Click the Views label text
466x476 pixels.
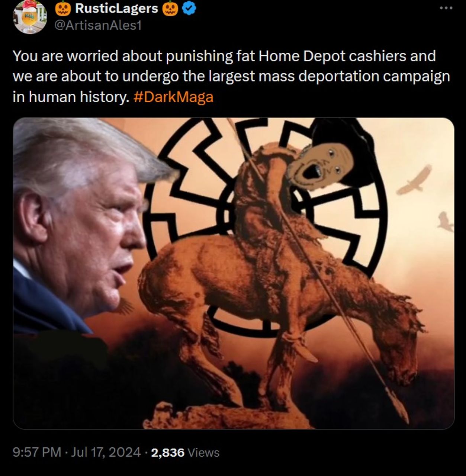tap(203, 452)
